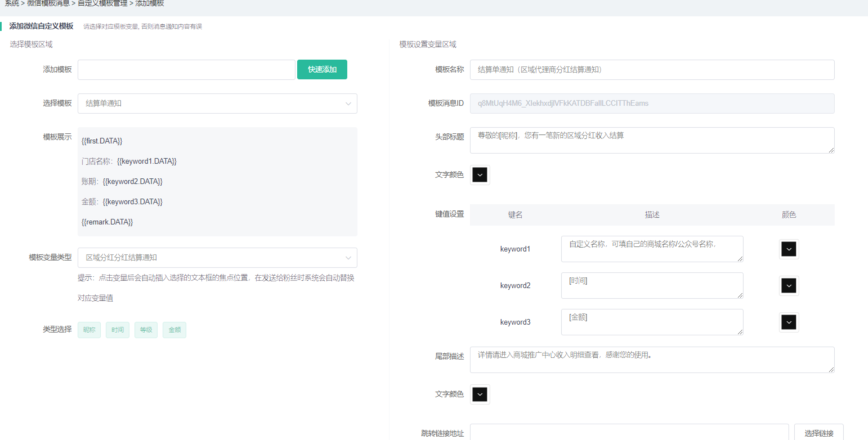Image resolution: width=868 pixels, height=440 pixels.
Task: Open header title 文字颜色 picker
Action: [x=480, y=175]
